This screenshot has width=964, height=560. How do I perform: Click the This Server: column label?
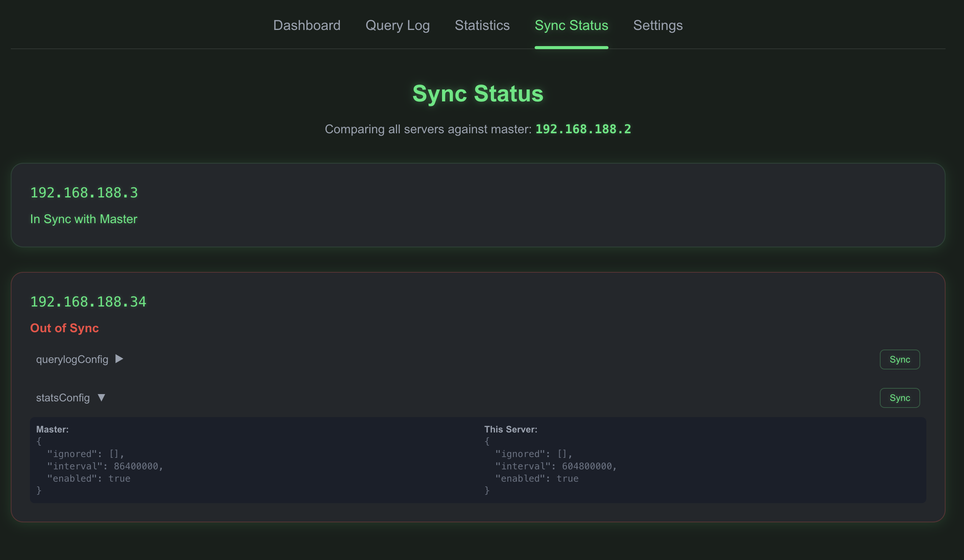click(x=510, y=429)
